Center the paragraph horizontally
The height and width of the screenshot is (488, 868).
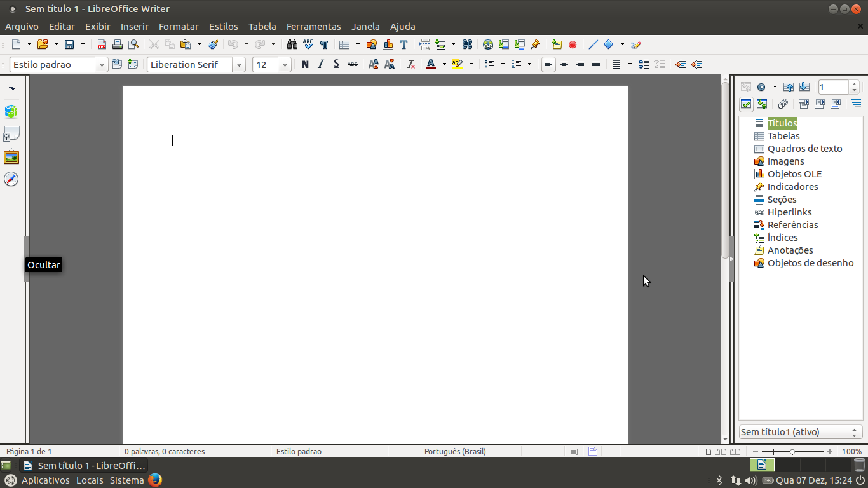pos(564,64)
